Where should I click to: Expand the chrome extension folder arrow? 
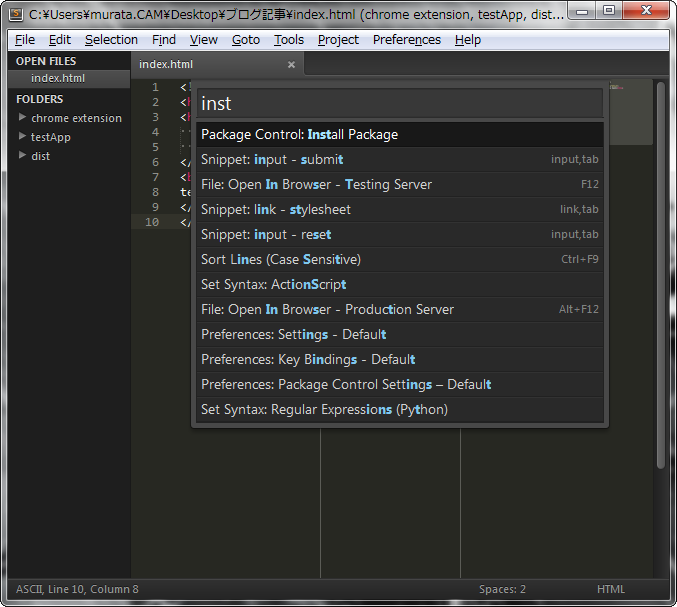[22, 117]
